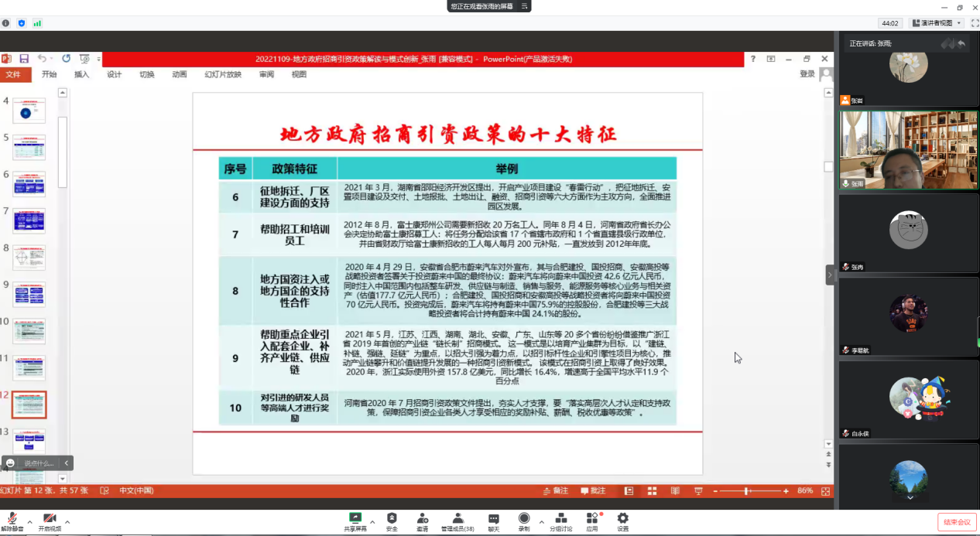Click the 结束会议 end meeting button
This screenshot has width=980, height=536.
[957, 522]
